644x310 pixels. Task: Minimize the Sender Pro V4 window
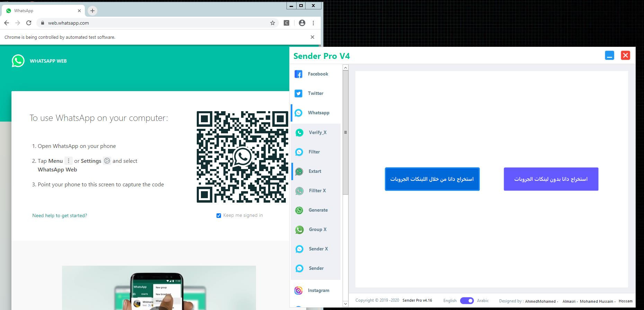point(609,55)
